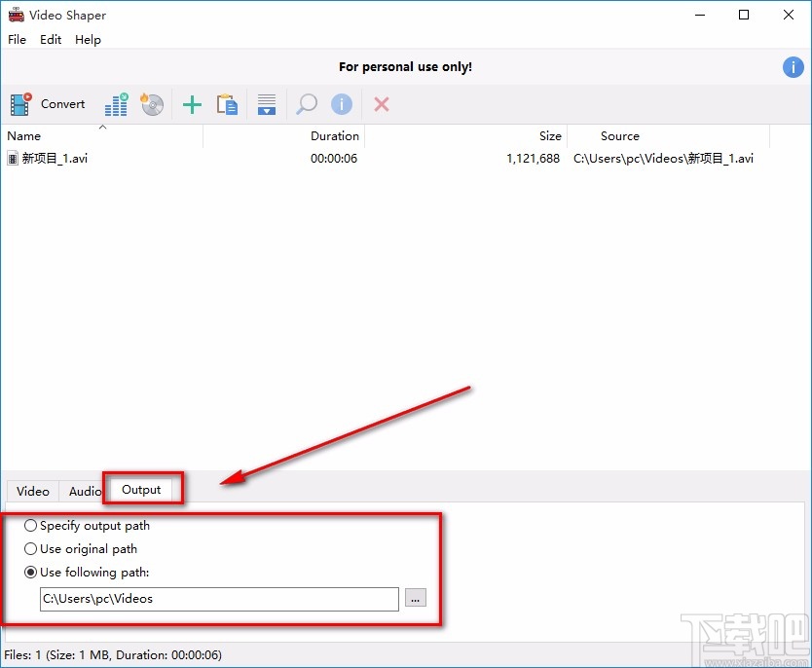The height and width of the screenshot is (668, 812).
Task: Click the burn disc icon
Action: (x=152, y=104)
